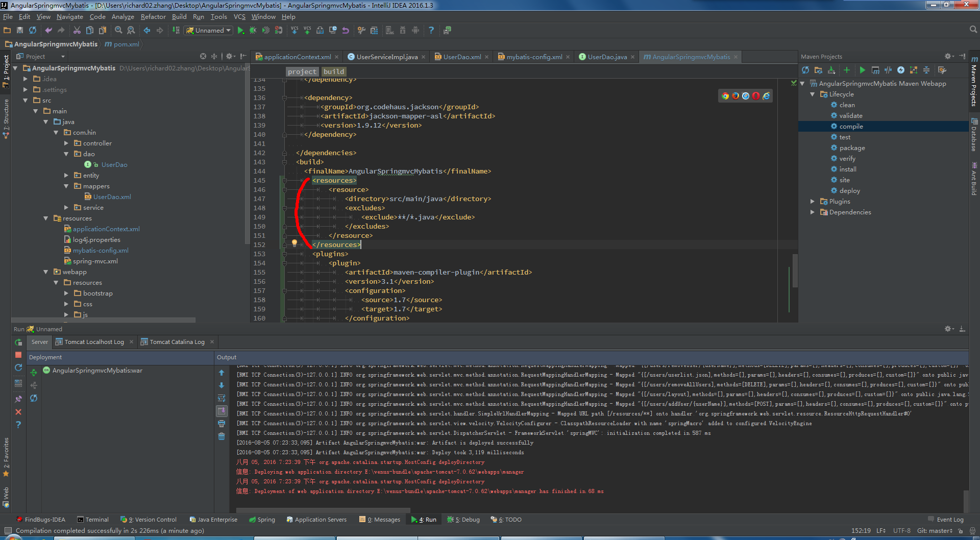Open Version Control tool window

[149, 520]
